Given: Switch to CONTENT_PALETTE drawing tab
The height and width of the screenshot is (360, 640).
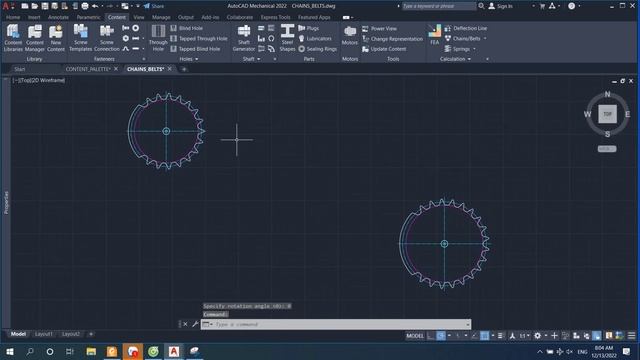Looking at the screenshot, I should click(x=88, y=69).
